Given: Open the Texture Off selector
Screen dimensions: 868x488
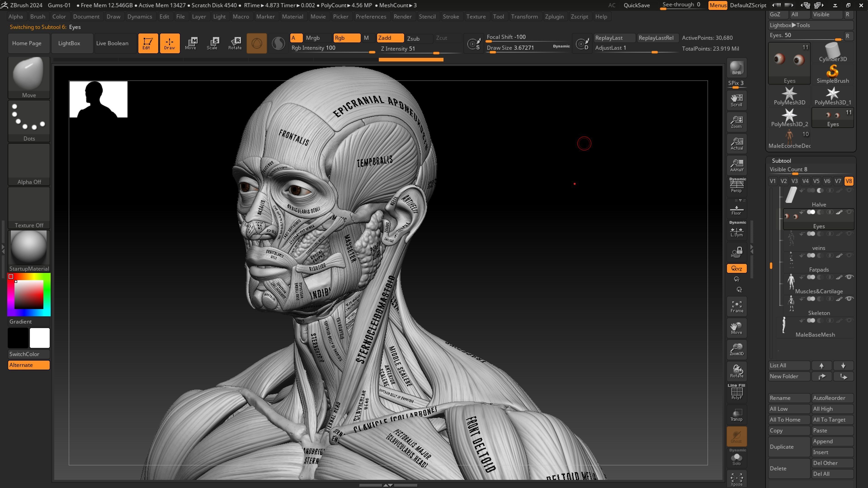Looking at the screenshot, I should point(29,208).
